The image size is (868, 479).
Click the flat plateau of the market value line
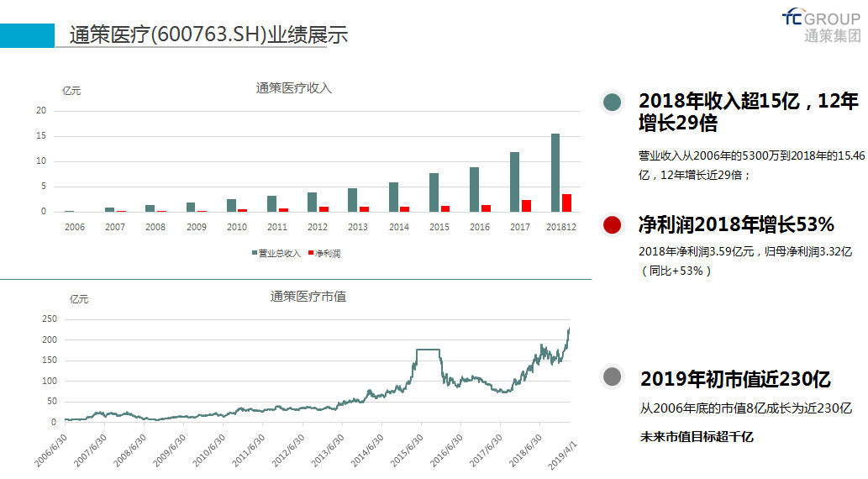coord(428,350)
